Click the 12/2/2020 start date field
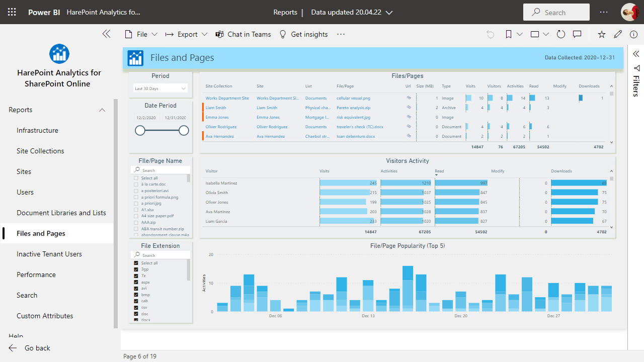 pyautogui.click(x=146, y=118)
